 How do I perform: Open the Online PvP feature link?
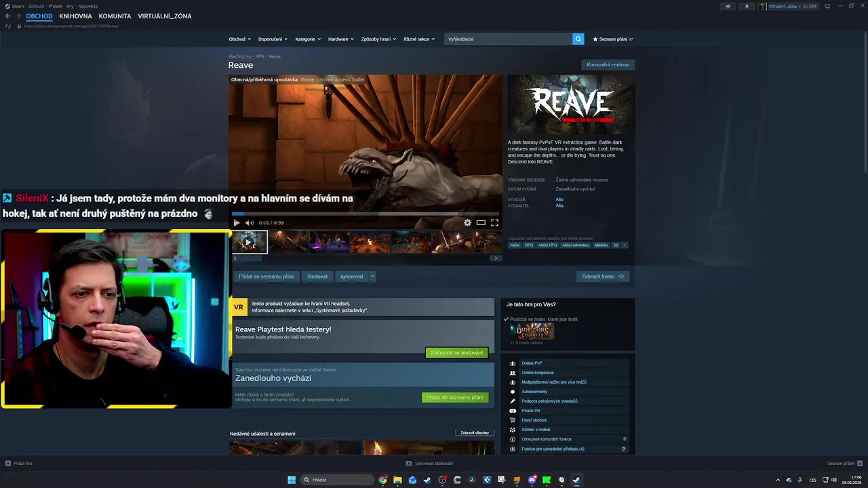(532, 363)
